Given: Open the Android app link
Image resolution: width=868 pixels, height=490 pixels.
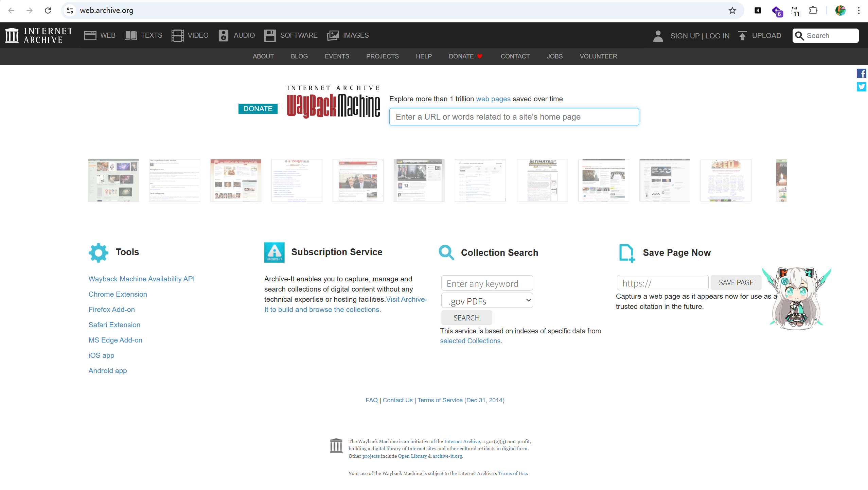Looking at the screenshot, I should pos(108,371).
